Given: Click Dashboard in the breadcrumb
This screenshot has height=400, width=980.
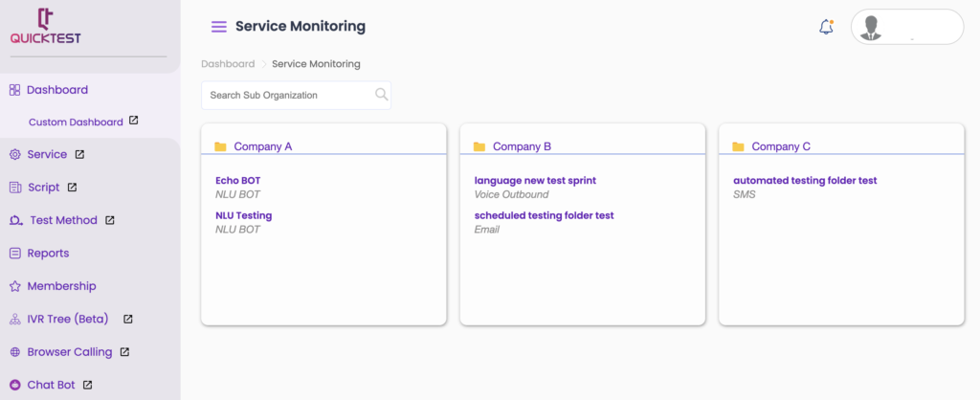Looking at the screenshot, I should pyautogui.click(x=227, y=64).
